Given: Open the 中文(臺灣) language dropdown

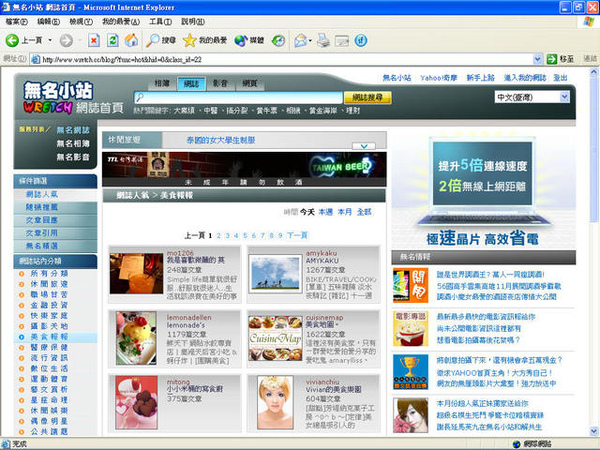Looking at the screenshot, I should pyautogui.click(x=532, y=97).
